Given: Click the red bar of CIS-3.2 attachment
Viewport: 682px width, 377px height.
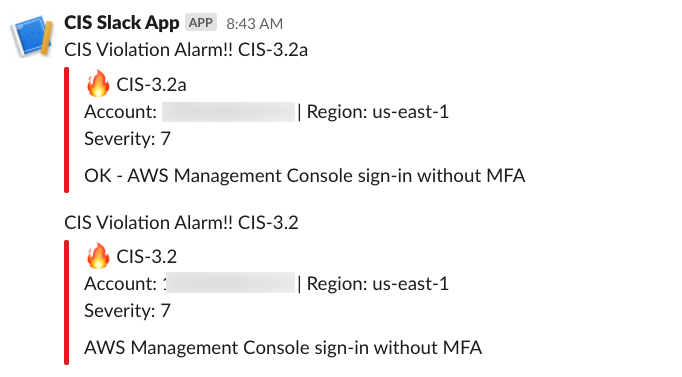Looking at the screenshot, I should click(67, 302).
